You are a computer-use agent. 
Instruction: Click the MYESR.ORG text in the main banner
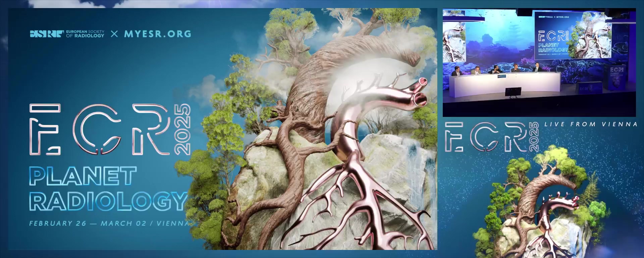pyautogui.click(x=158, y=34)
